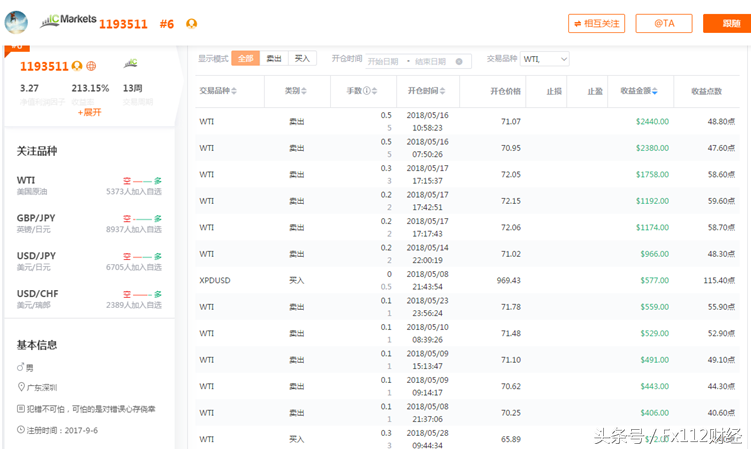753x451 pixels.
Task: Click the orange 跟随 follow button
Action: pos(727,24)
